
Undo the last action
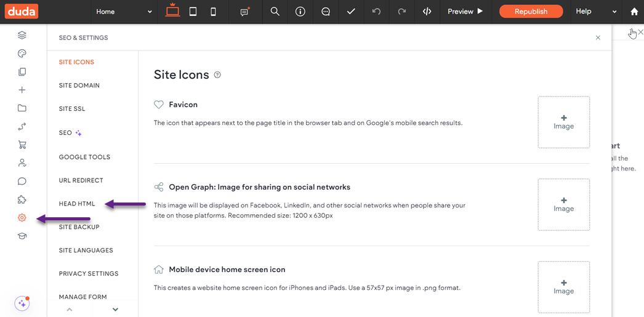click(376, 12)
